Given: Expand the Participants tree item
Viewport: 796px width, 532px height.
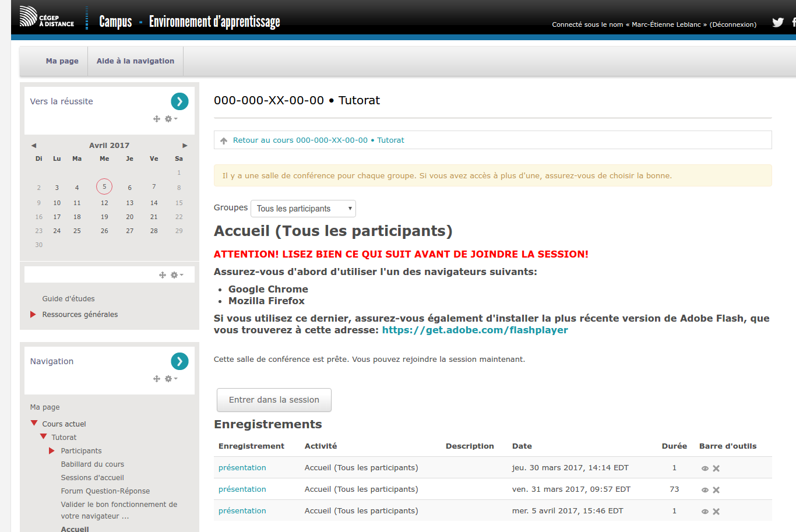Looking at the screenshot, I should tap(52, 451).
